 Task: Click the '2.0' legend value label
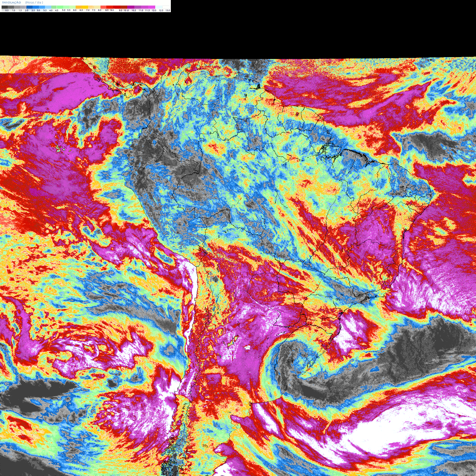click(26, 10)
